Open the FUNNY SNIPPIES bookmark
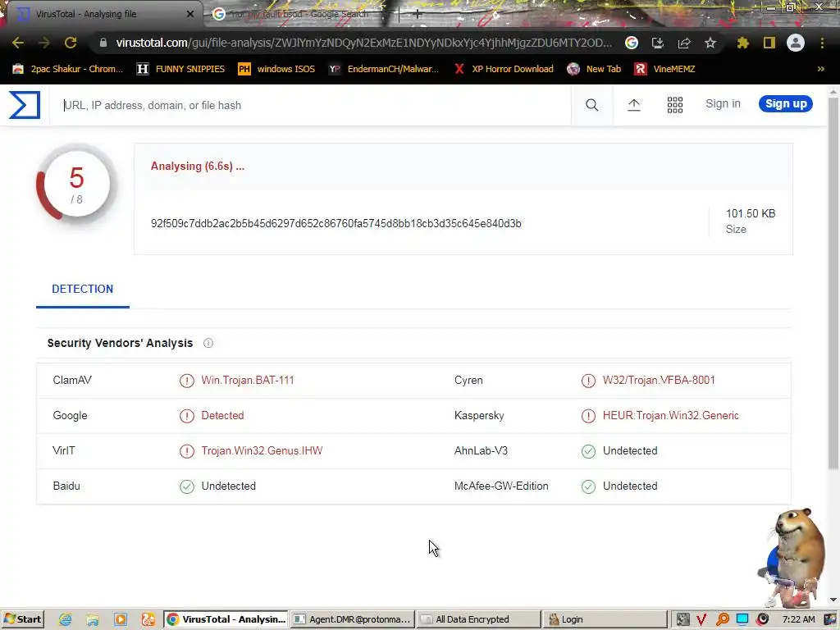This screenshot has width=840, height=630. pyautogui.click(x=180, y=69)
